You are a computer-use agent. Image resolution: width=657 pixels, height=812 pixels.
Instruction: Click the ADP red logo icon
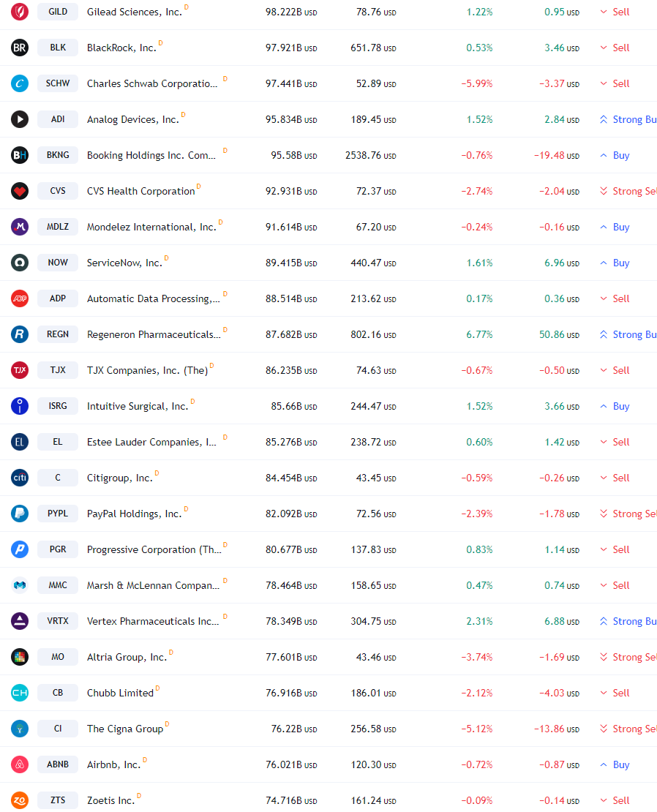click(20, 298)
